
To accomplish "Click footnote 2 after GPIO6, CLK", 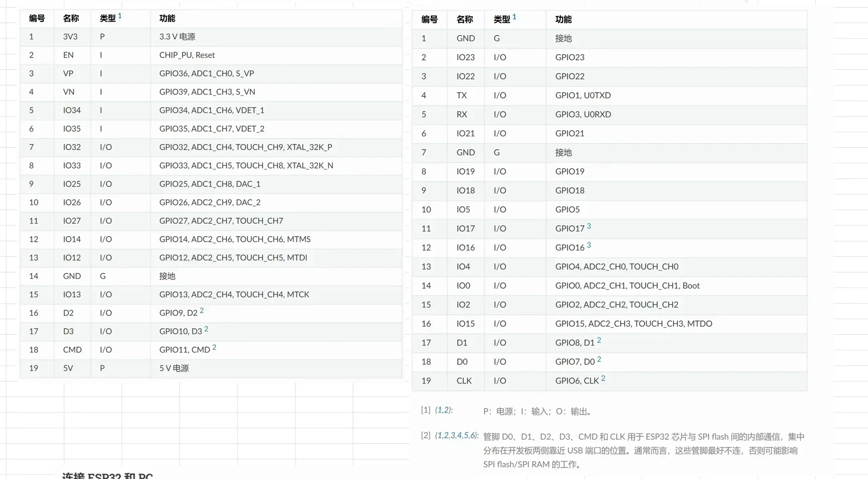I will pos(603,378).
